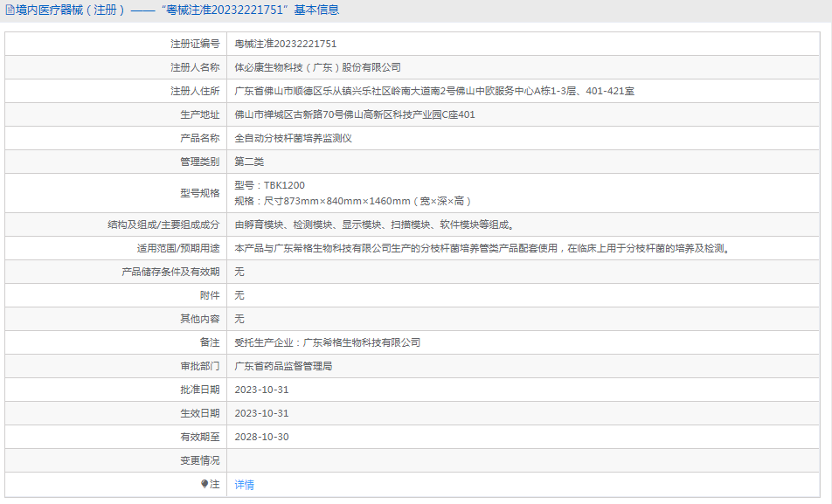
Task: Click the 适用范围/预期用途 label
Action: [x=178, y=248]
